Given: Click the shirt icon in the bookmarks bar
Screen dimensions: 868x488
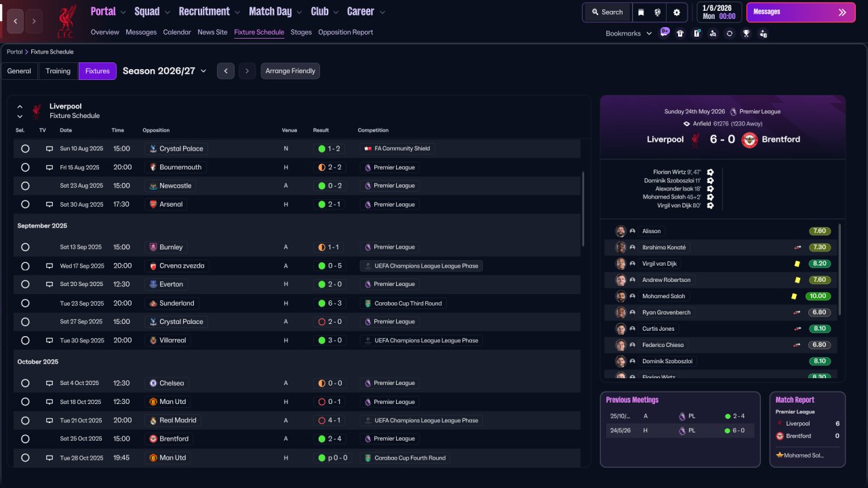Looking at the screenshot, I should tap(680, 33).
